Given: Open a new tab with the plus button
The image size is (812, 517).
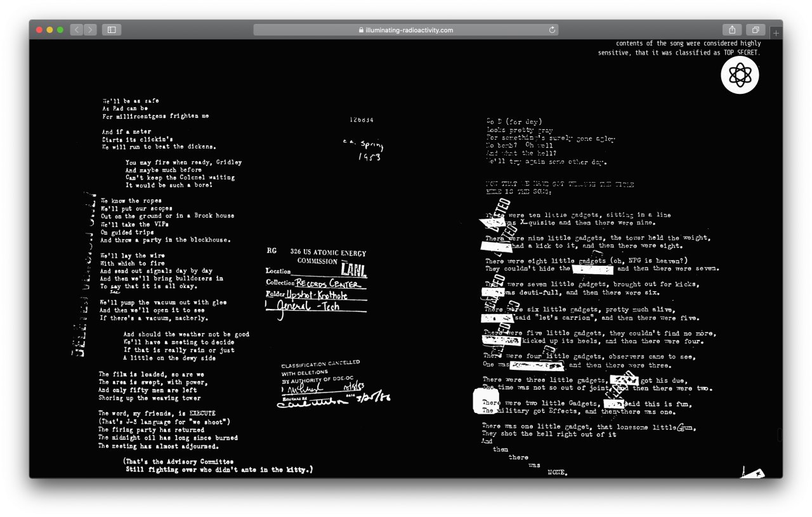Looking at the screenshot, I should 776,33.
